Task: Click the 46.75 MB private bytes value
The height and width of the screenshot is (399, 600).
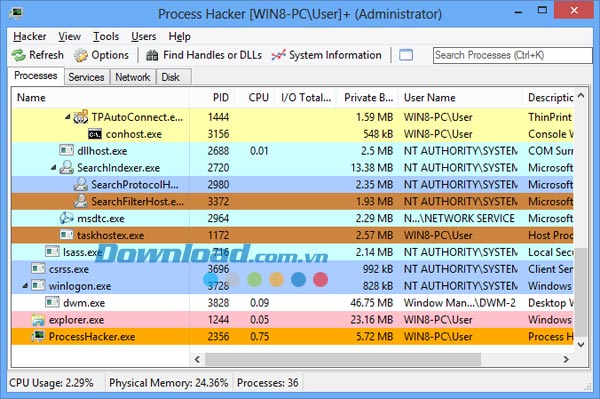Action: [372, 303]
